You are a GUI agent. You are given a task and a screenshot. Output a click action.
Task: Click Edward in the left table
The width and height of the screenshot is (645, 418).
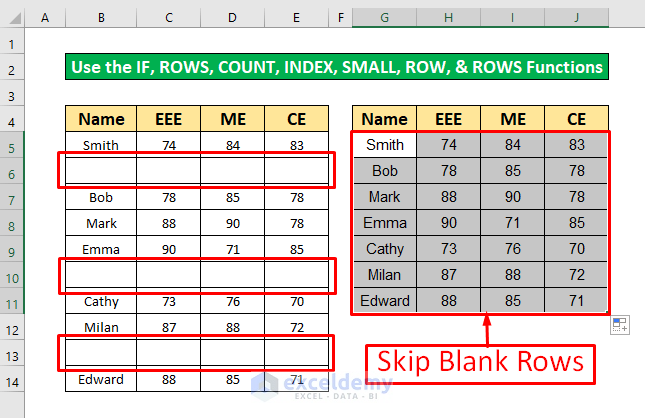tap(101, 379)
